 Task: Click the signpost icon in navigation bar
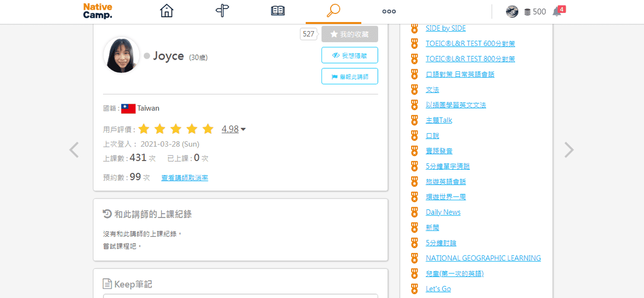(x=222, y=11)
